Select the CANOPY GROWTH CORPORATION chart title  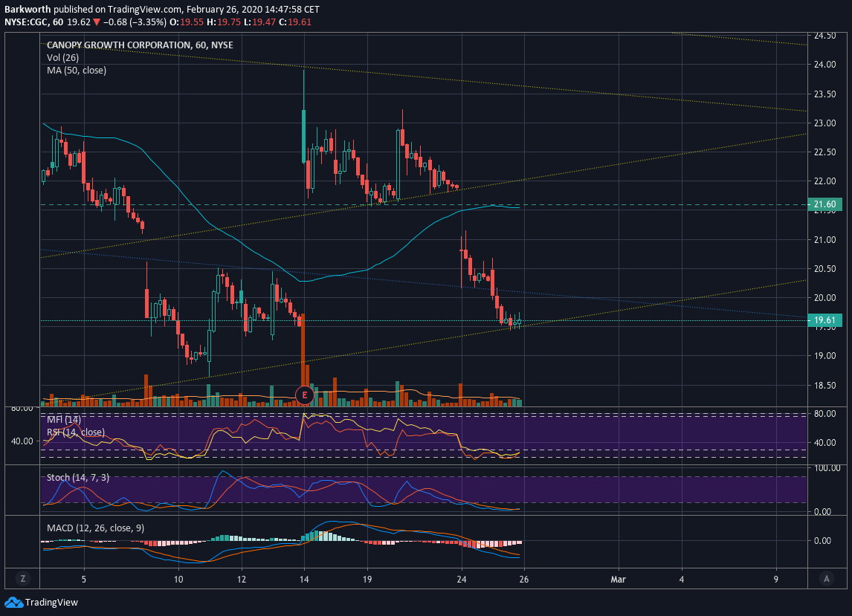140,45
